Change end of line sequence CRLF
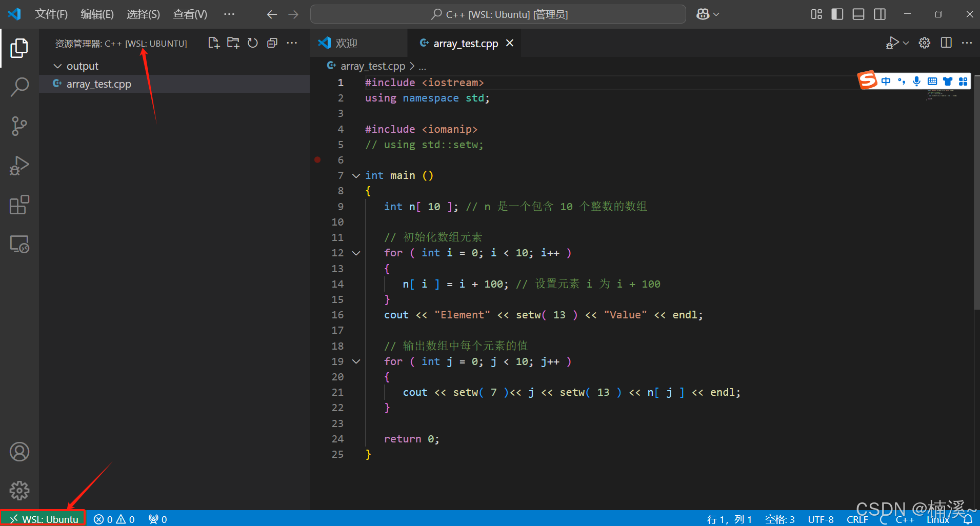Screen dimensions: 980x526 point(857,519)
